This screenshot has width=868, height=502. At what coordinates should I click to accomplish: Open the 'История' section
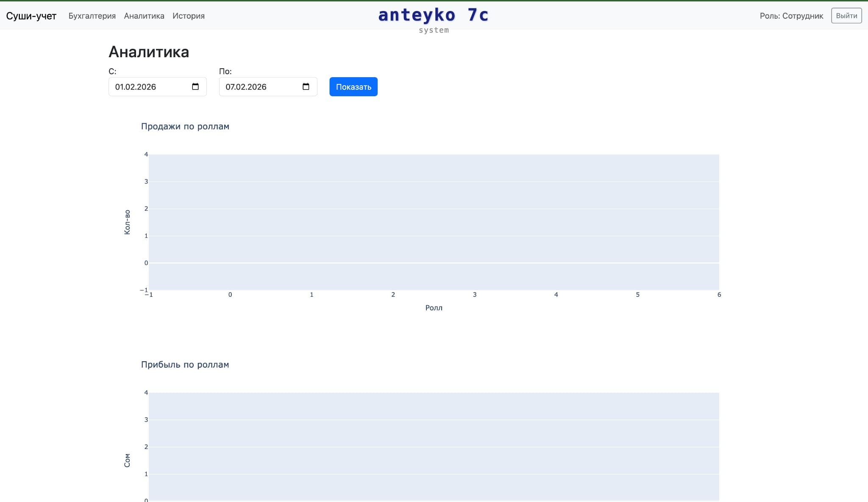point(188,16)
